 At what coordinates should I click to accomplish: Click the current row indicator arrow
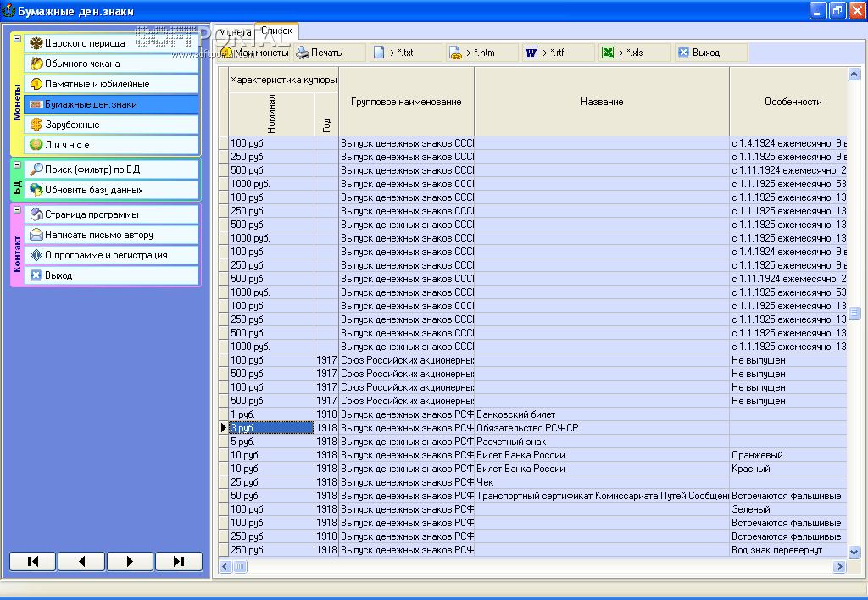pyautogui.click(x=223, y=428)
